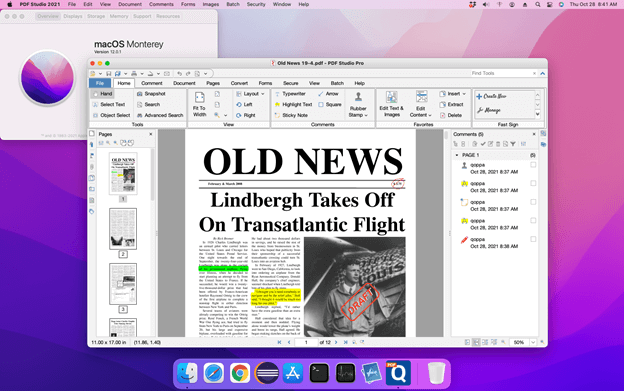Go to next page arrow

coord(336,342)
